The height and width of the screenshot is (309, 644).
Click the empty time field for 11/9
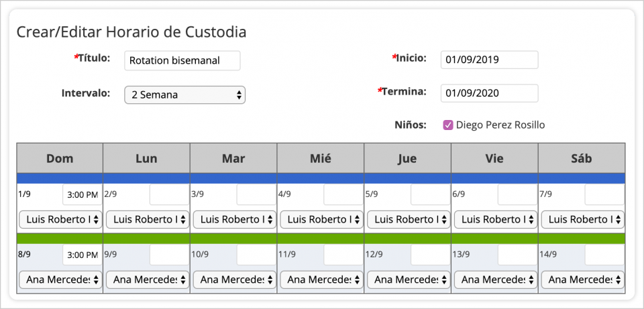tap(343, 255)
